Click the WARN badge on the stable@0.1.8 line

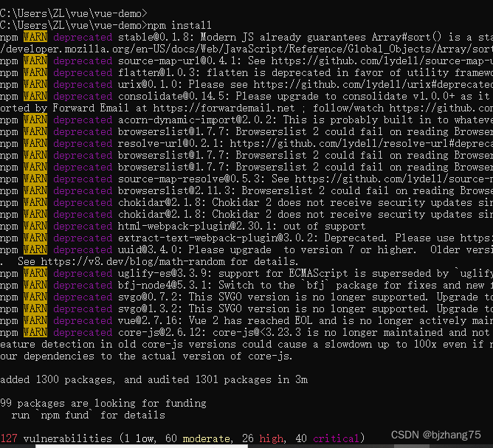(35, 37)
